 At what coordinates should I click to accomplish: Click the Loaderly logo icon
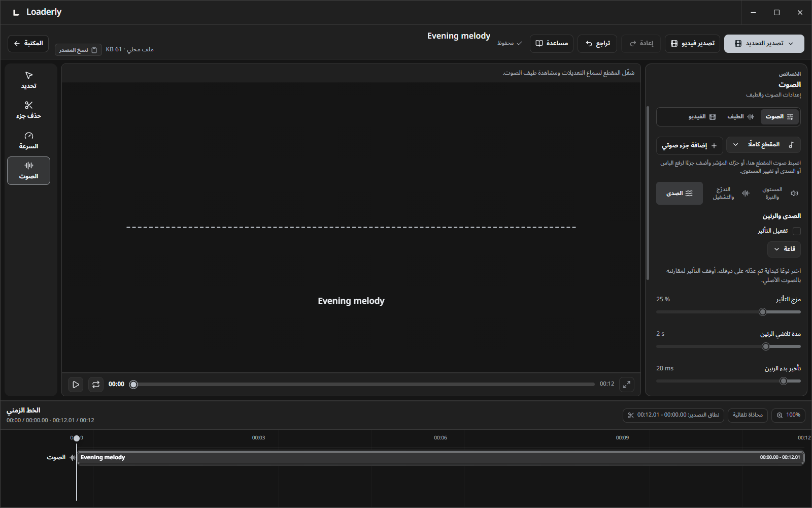[x=16, y=12]
